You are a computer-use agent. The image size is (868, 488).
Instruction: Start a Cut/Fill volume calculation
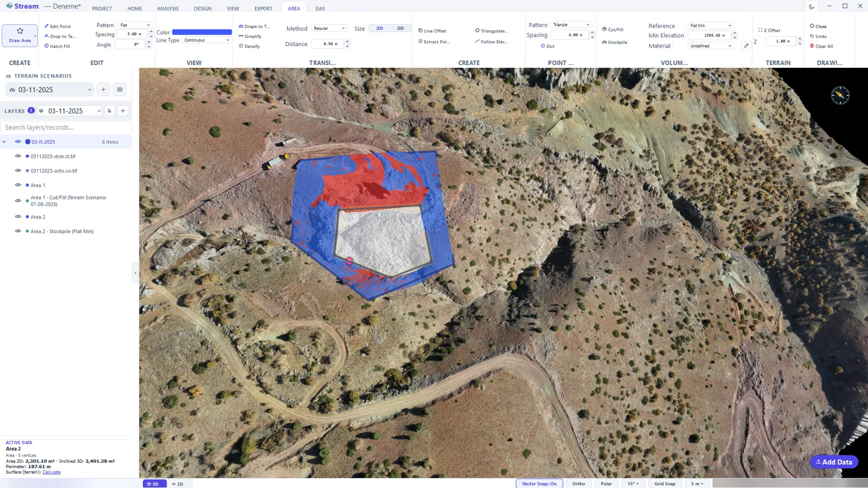click(x=613, y=29)
